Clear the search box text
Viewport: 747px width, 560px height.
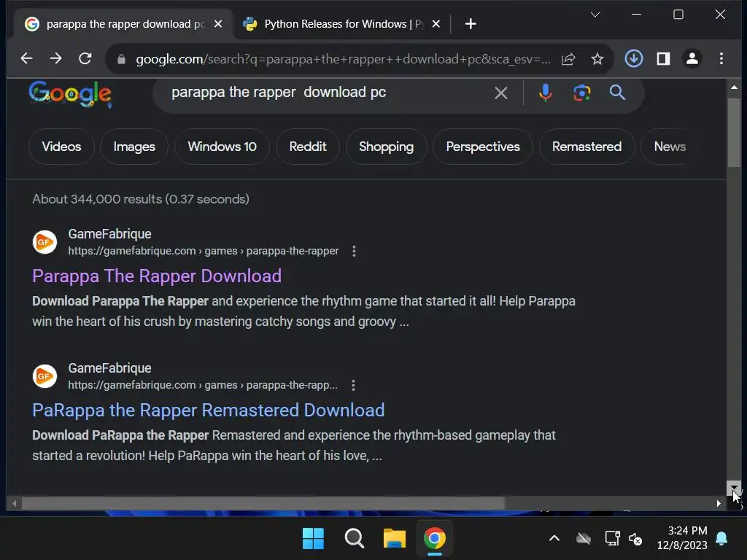pos(500,93)
